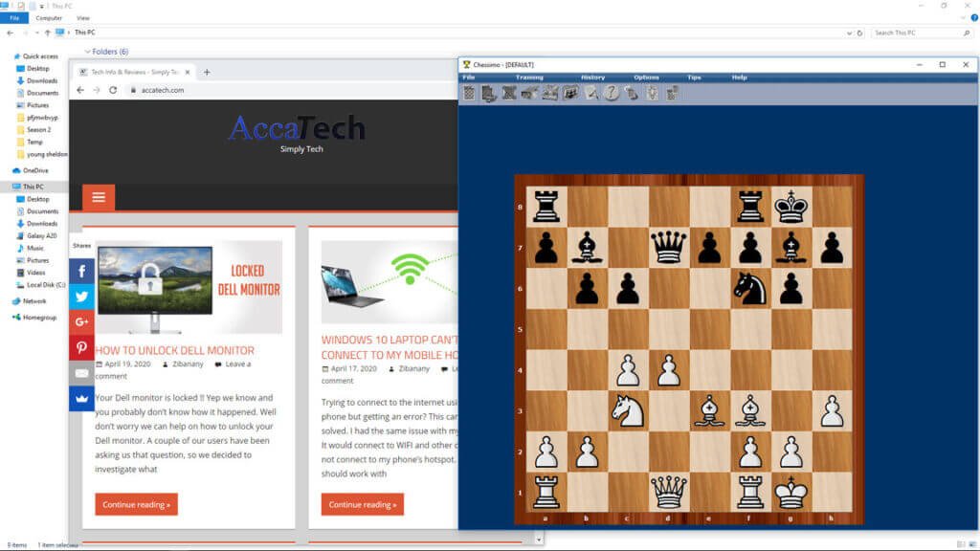The height and width of the screenshot is (551, 980).
Task: Open the Season 2 folder in the sidebar
Action: click(38, 130)
